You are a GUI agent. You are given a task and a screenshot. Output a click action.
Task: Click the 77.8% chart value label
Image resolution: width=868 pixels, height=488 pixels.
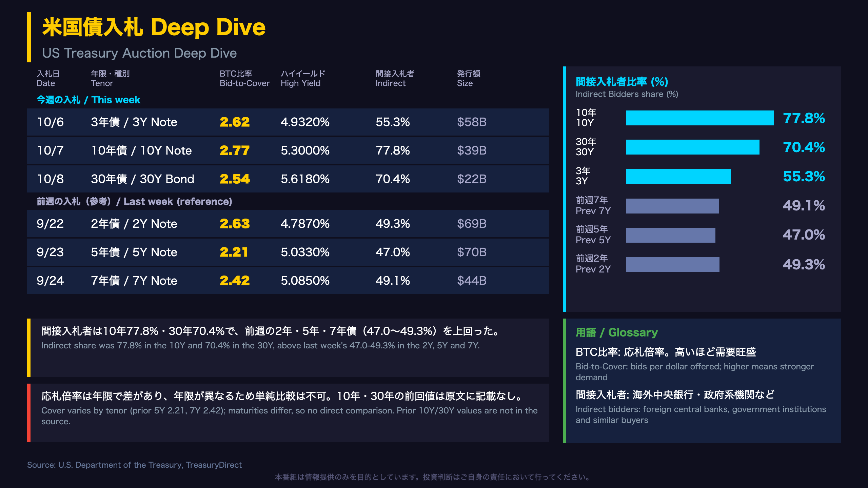pos(804,118)
